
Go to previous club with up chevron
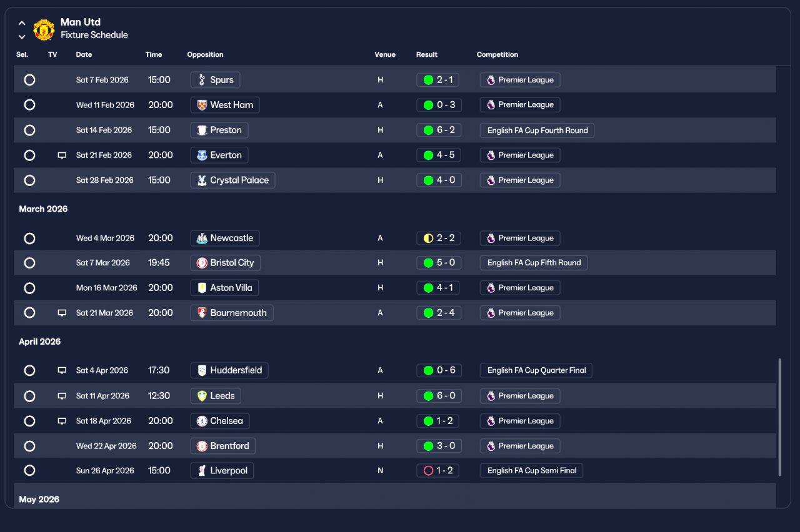point(22,23)
